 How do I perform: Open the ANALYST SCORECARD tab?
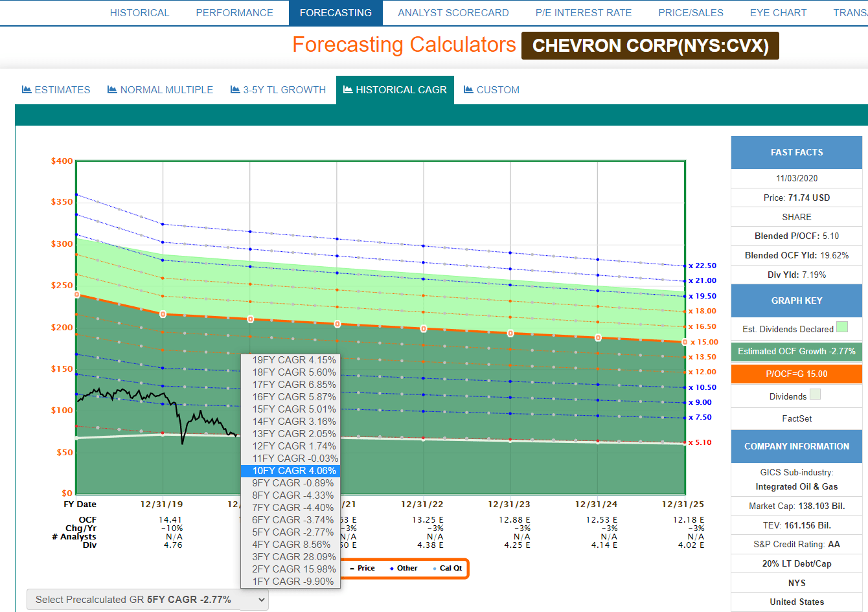(x=453, y=13)
